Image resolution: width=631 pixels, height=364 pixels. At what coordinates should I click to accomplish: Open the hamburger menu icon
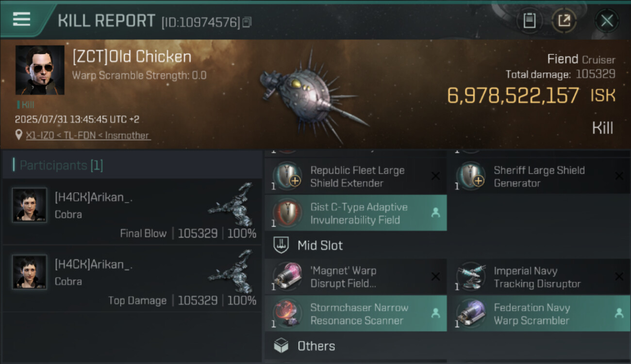[x=21, y=19]
